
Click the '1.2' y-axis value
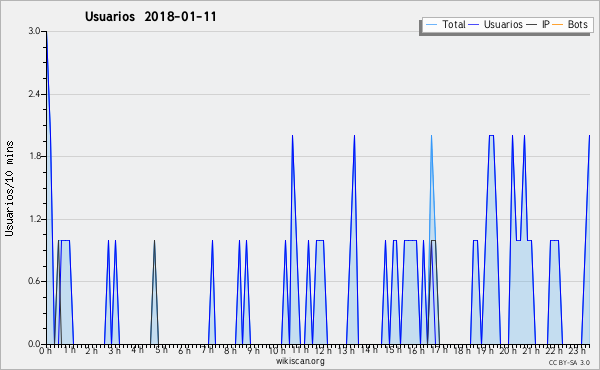tap(34, 219)
